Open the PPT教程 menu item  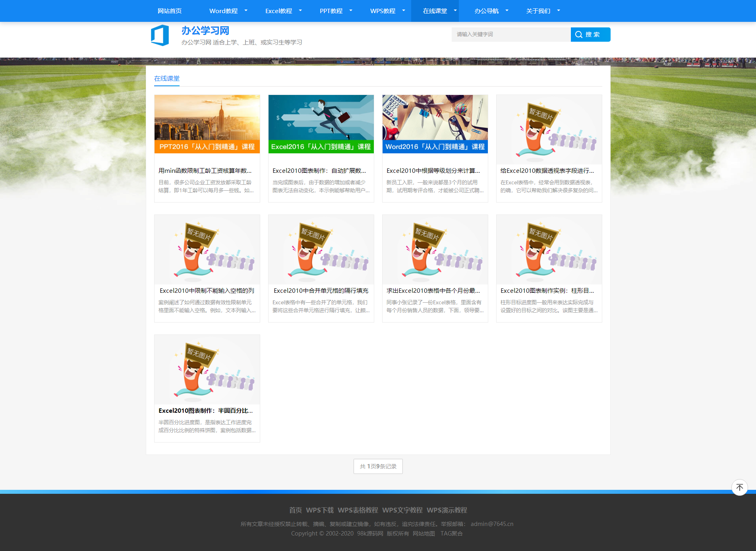[x=331, y=11]
